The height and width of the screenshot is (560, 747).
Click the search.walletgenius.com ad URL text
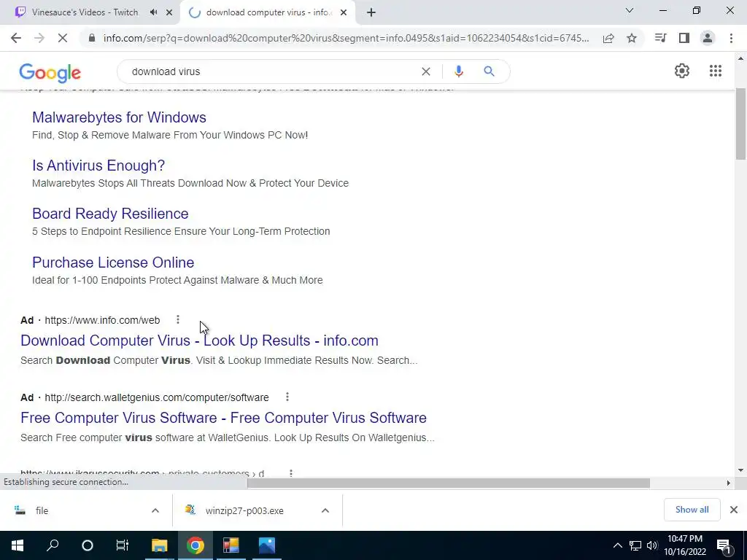point(157,397)
